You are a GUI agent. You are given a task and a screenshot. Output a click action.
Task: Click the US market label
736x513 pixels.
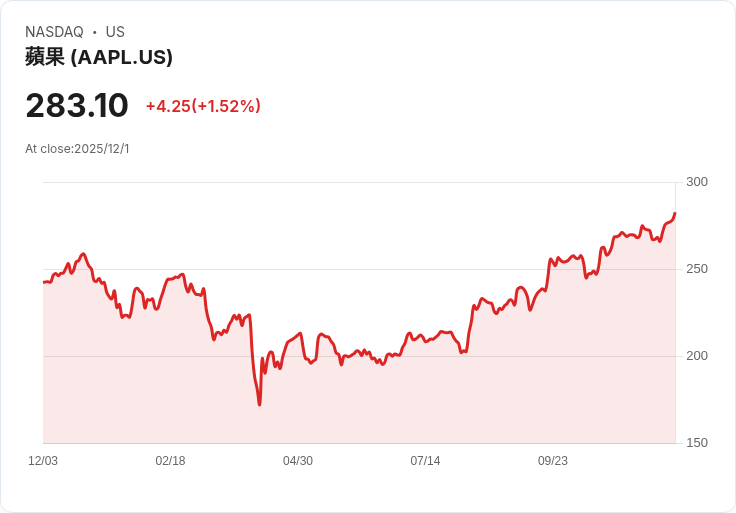pyautogui.click(x=115, y=32)
